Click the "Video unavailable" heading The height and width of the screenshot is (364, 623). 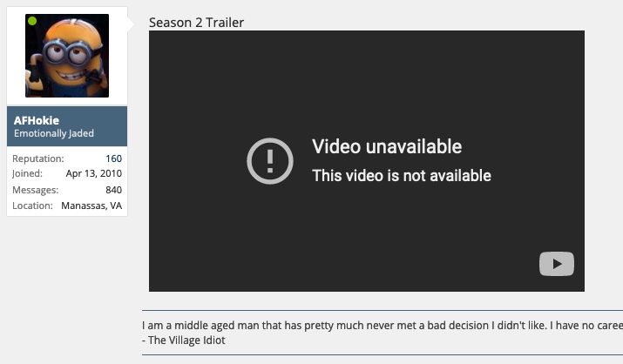point(387,146)
